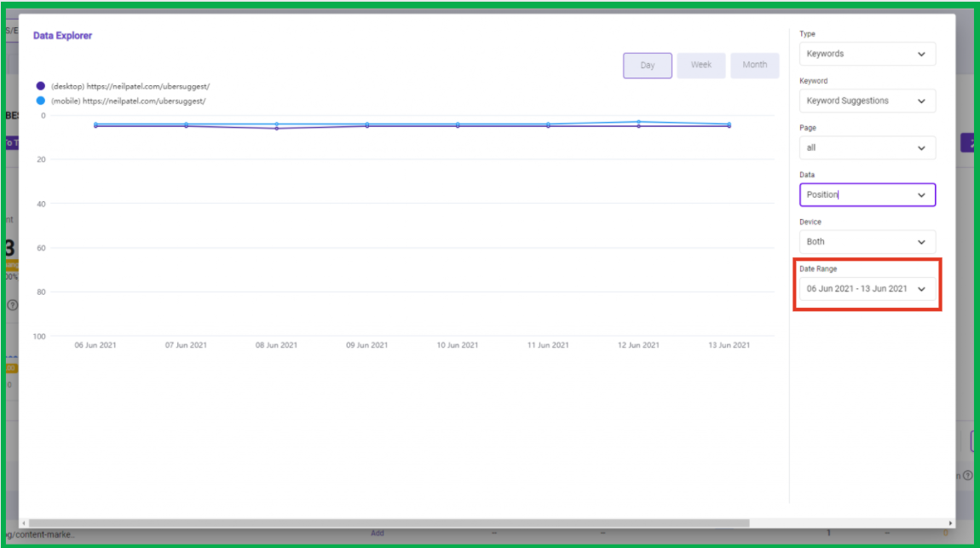Click the 06 Jun 2021 axis label
The width and height of the screenshot is (980, 548).
coord(95,345)
